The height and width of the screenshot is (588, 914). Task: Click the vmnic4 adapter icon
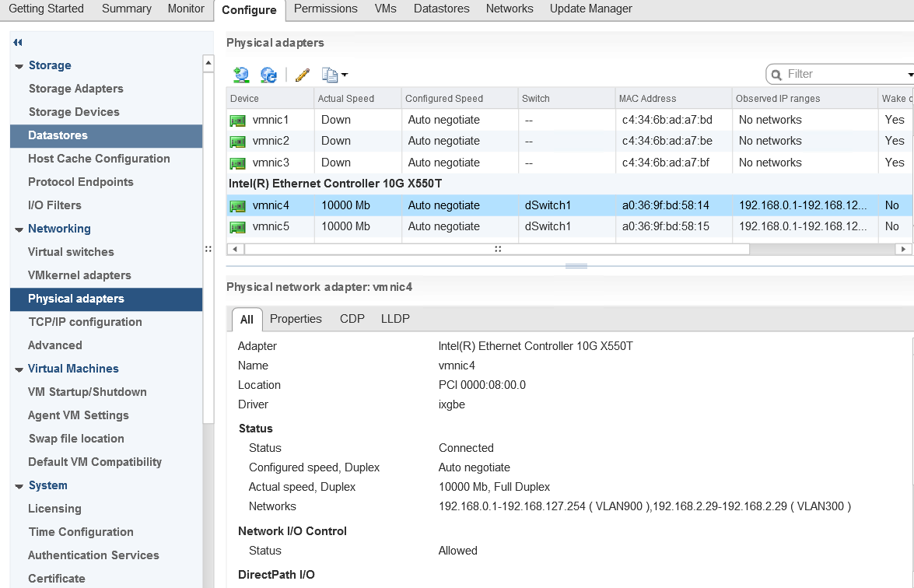(x=238, y=205)
